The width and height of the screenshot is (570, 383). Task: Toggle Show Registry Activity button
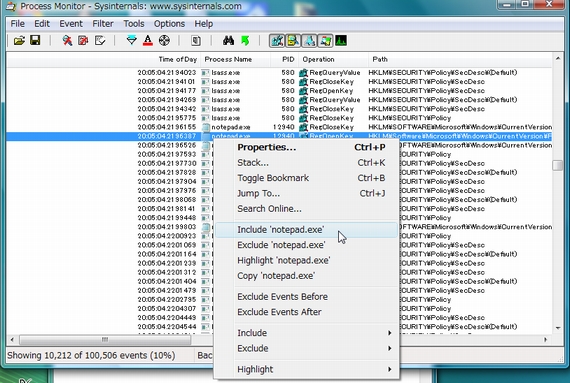[277, 40]
